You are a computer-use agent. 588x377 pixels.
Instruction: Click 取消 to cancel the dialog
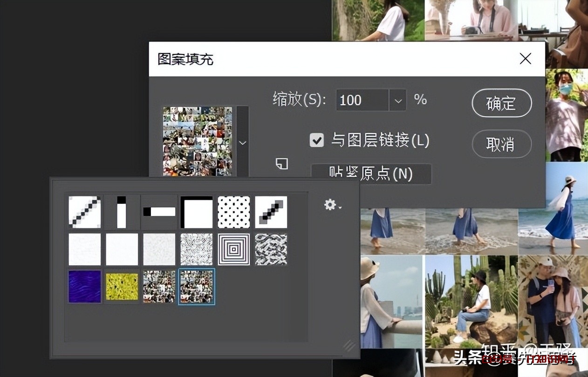[501, 144]
